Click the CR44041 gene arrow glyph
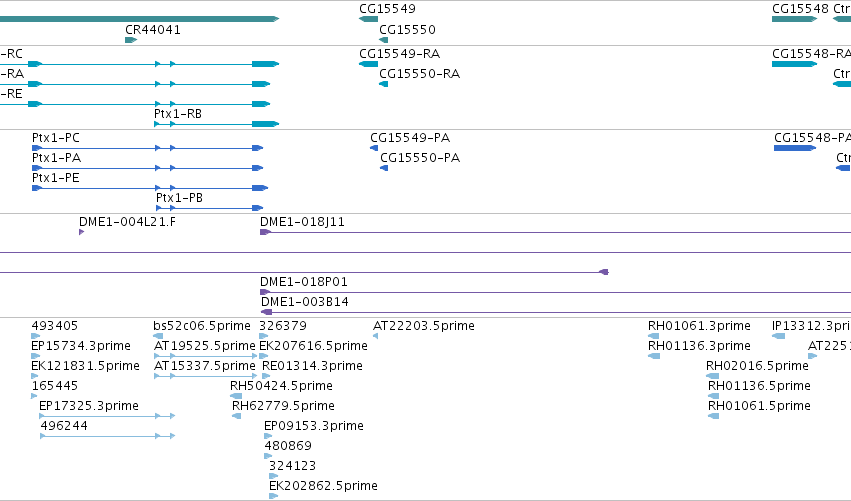This screenshot has width=851, height=501. pos(131,40)
